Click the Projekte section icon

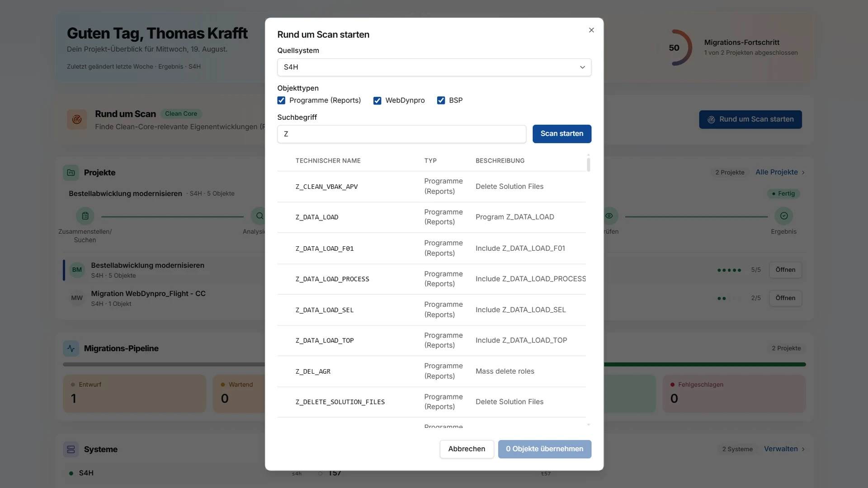71,173
